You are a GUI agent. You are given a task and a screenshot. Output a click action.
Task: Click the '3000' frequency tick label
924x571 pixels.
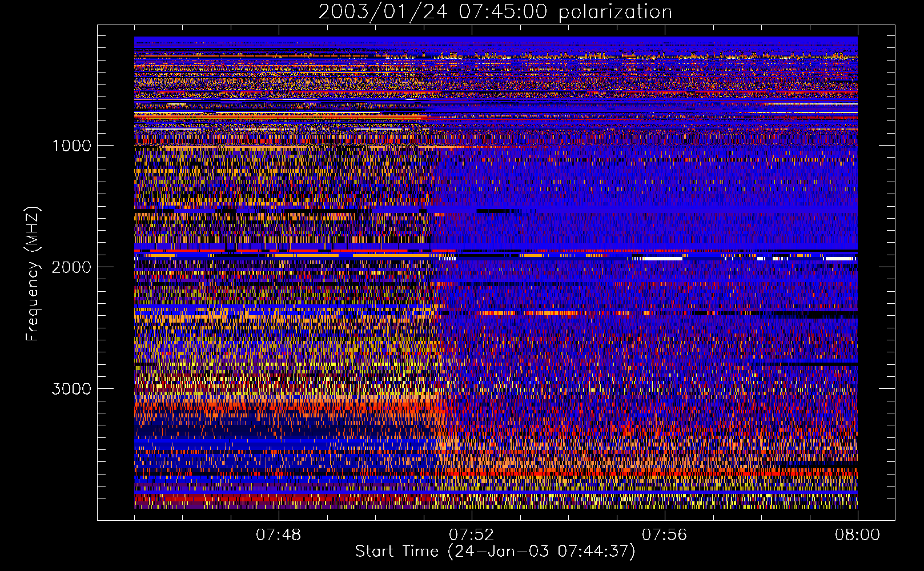(x=71, y=389)
